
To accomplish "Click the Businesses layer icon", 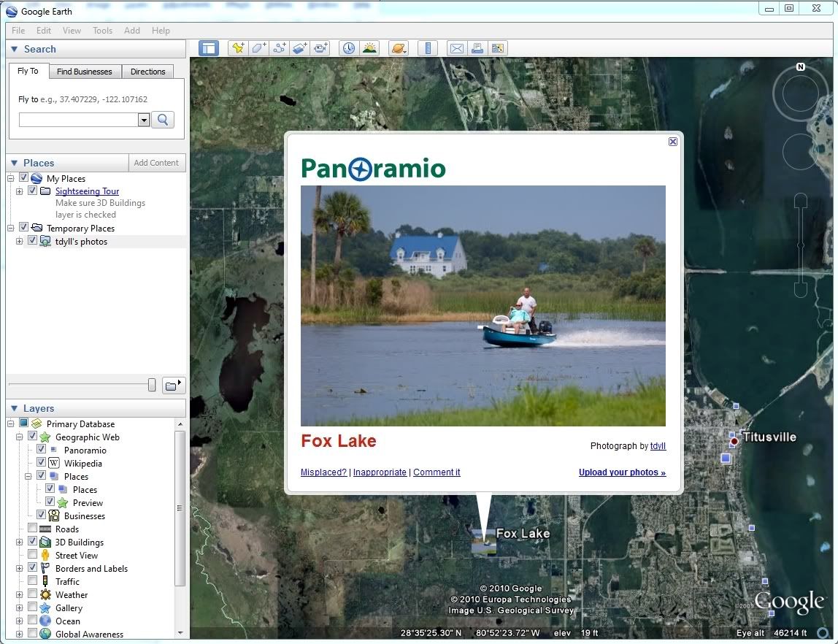I will pos(54,515).
